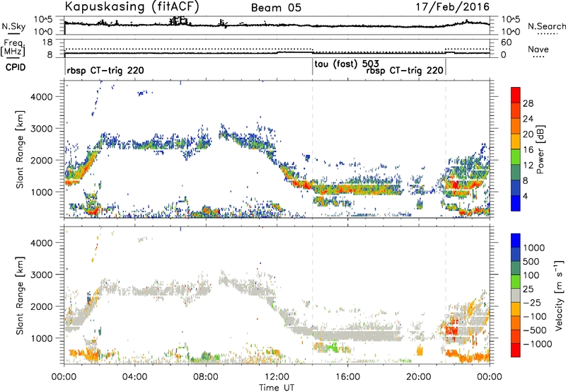Screen dimensions: 566x392
Task: Click the "Velocity [m s-1]" color bar title
Action: click(559, 295)
